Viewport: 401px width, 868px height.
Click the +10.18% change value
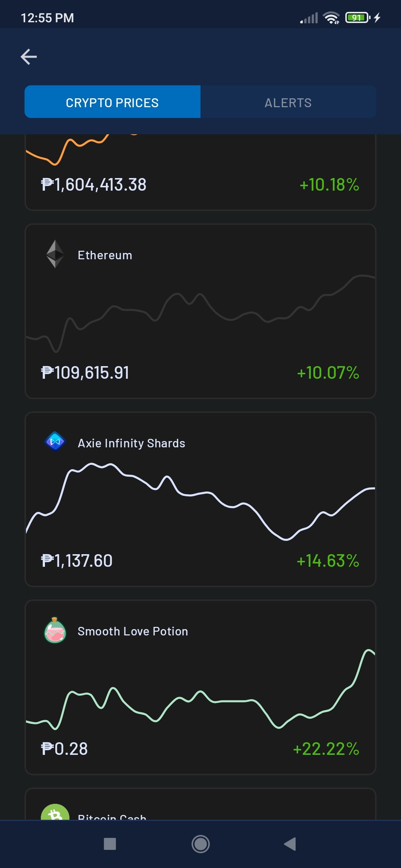click(329, 185)
